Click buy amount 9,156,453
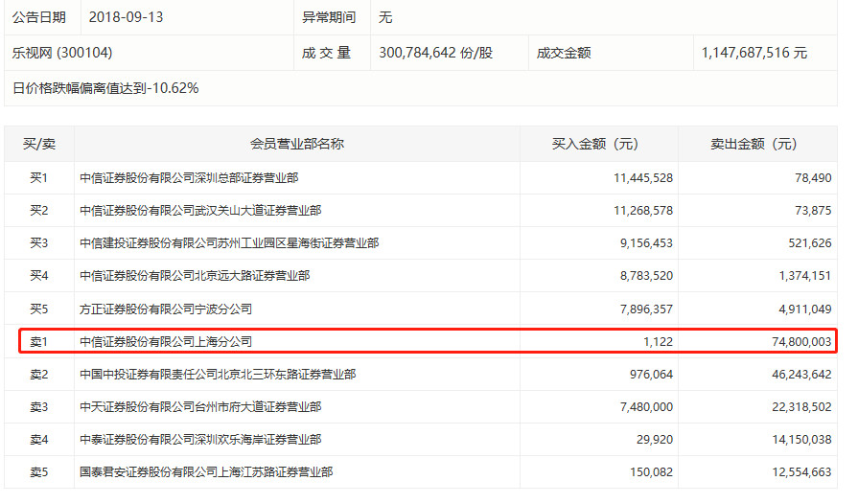The image size is (858, 504). click(646, 243)
